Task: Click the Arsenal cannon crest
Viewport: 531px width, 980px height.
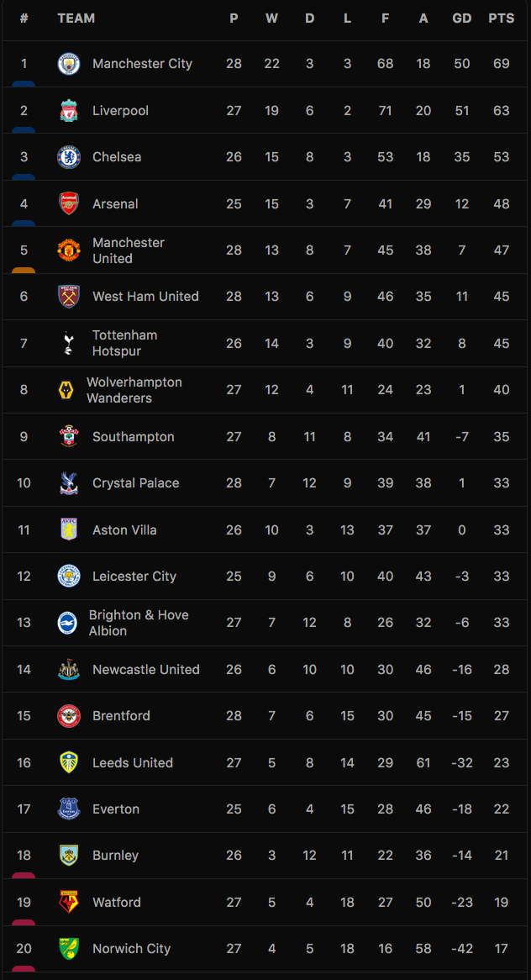Action: click(x=69, y=203)
